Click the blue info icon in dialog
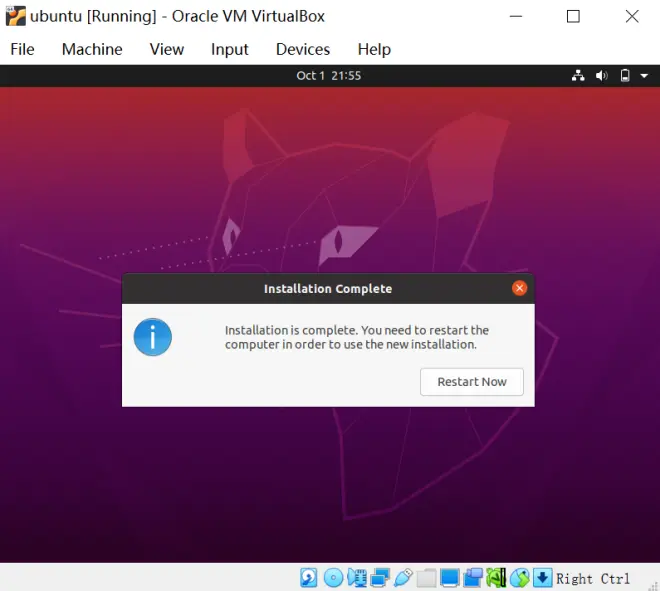 [152, 337]
